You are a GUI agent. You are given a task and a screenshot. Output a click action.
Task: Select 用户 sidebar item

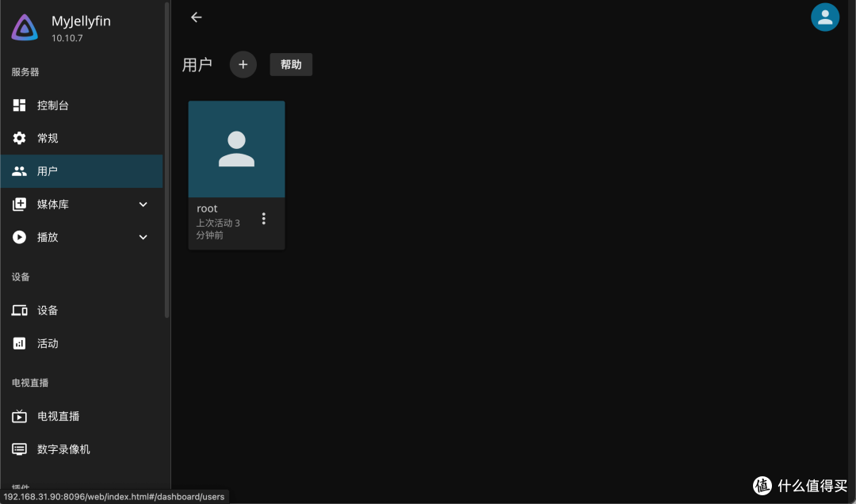pyautogui.click(x=82, y=171)
